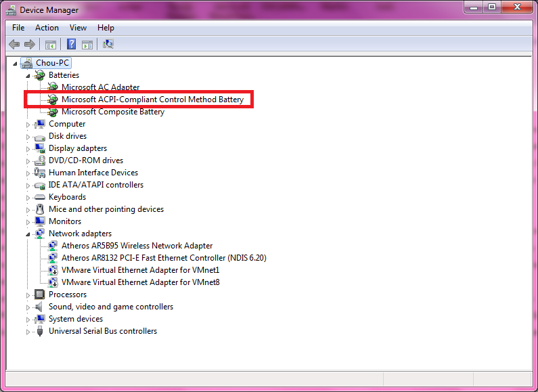Click the Batteries category icon

point(40,75)
